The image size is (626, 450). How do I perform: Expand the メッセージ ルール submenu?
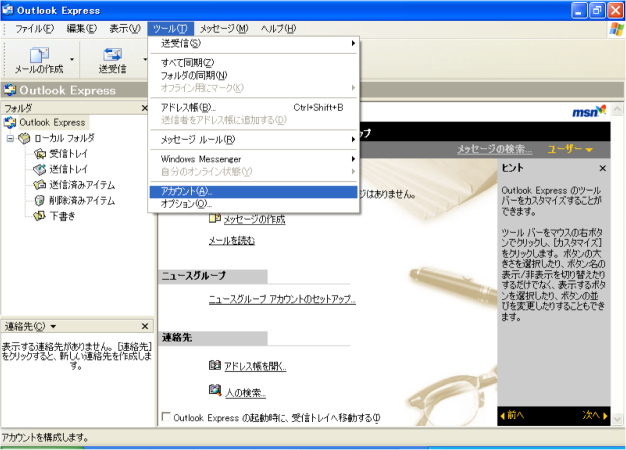[x=353, y=139]
